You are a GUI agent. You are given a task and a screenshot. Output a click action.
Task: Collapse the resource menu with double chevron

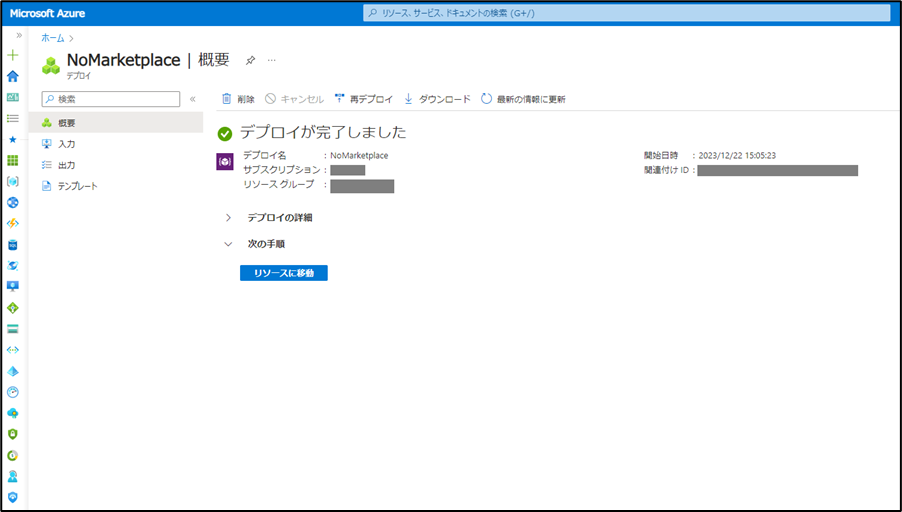193,99
